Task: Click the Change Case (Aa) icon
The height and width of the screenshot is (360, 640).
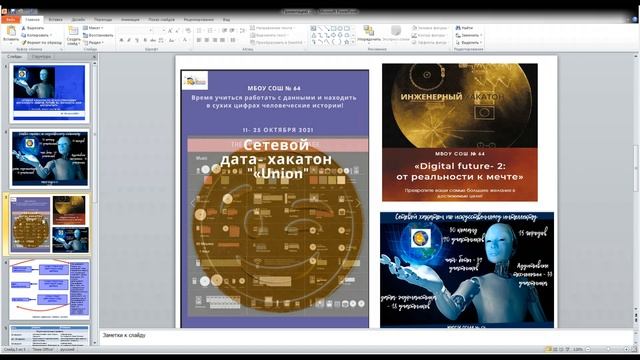Action: (172, 40)
